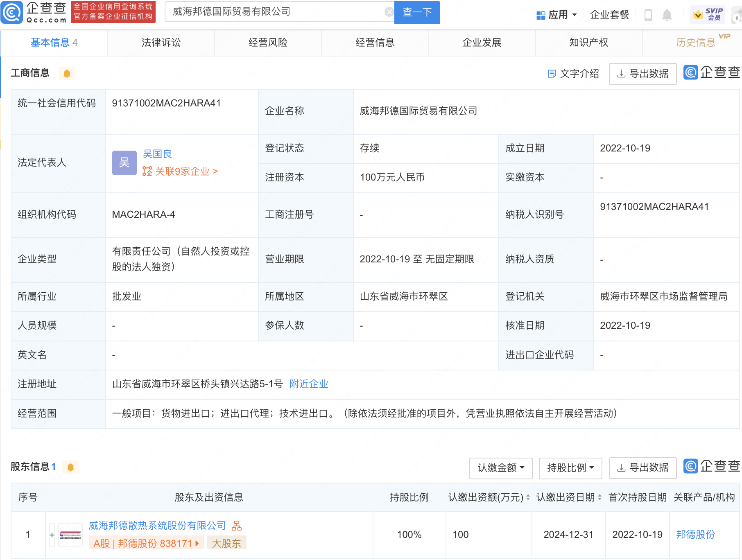
Task: Open the notifications bell in header
Action: pos(667,15)
